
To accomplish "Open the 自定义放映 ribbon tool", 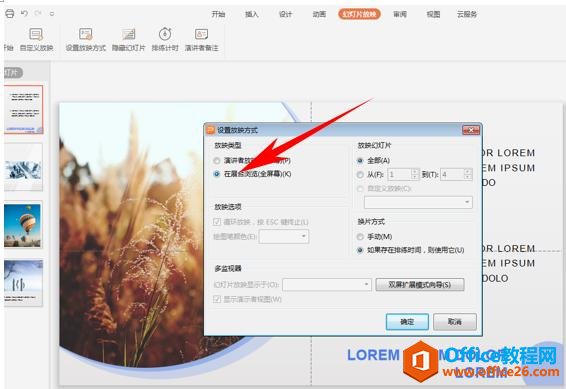I will pyautogui.click(x=36, y=40).
